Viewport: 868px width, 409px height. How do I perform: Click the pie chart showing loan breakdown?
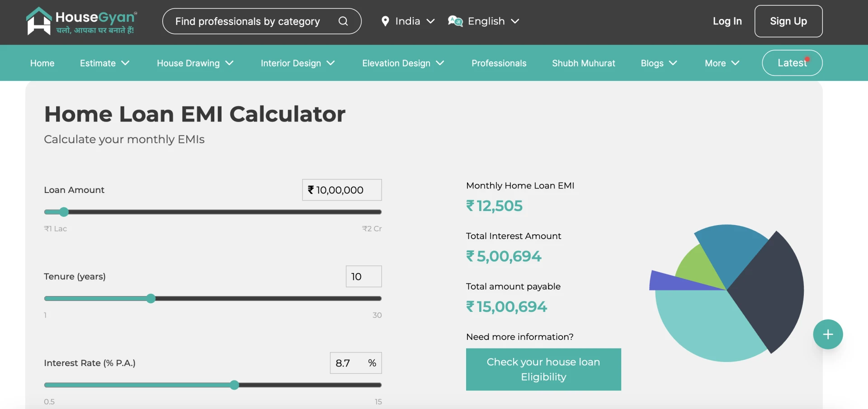(x=726, y=291)
